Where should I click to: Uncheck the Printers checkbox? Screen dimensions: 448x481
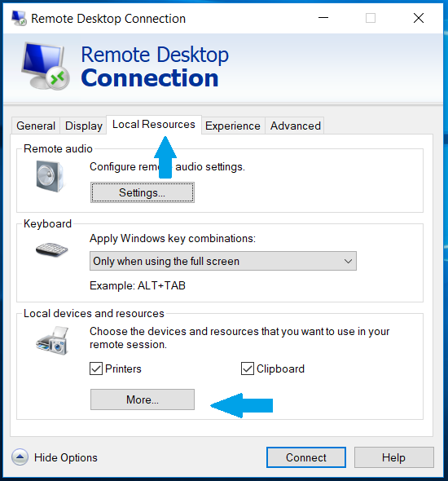(96, 368)
